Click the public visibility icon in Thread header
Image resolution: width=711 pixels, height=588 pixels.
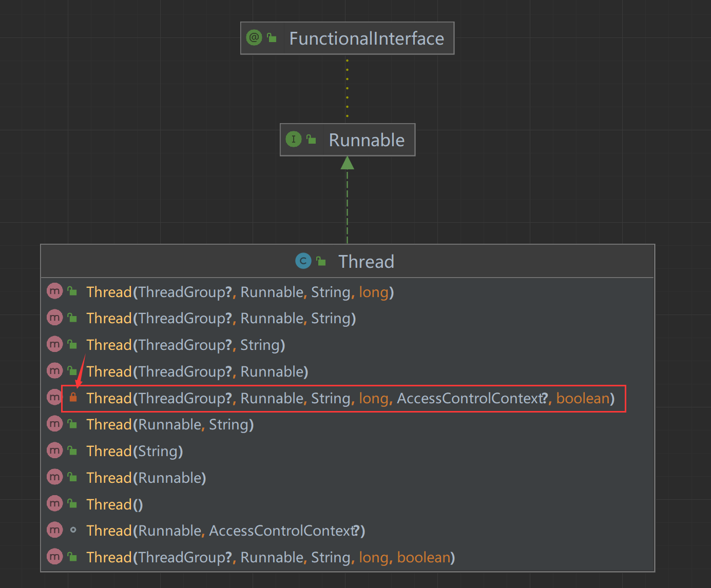click(x=321, y=261)
